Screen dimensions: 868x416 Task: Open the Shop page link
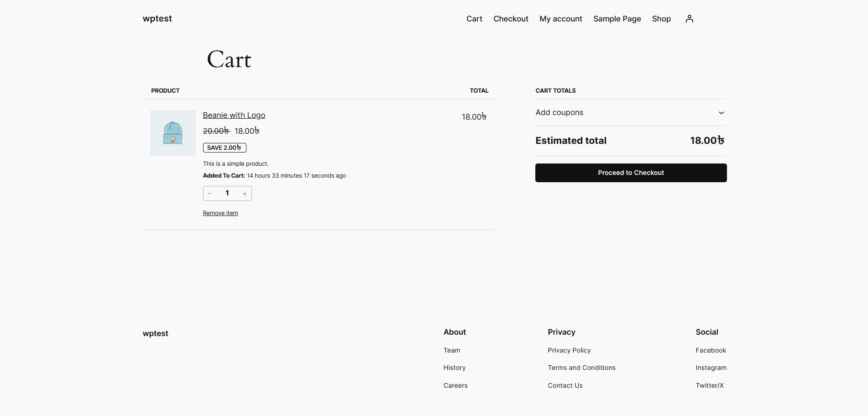point(661,19)
